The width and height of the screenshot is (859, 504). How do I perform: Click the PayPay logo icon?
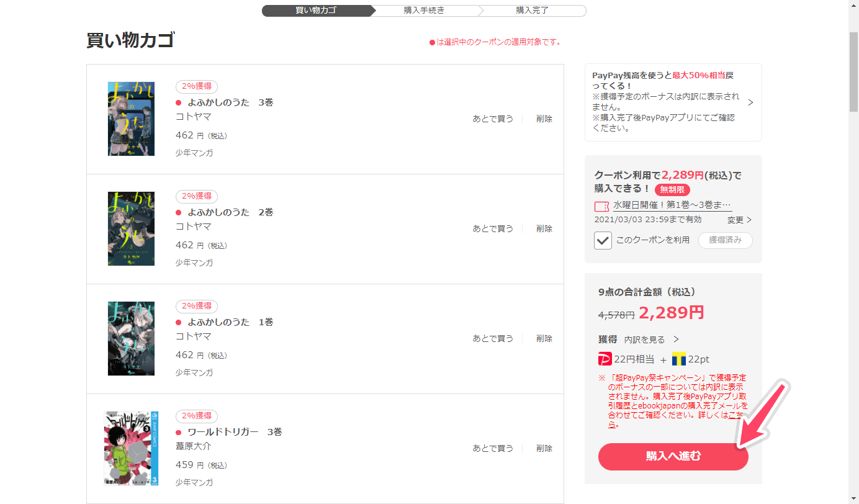pyautogui.click(x=605, y=359)
